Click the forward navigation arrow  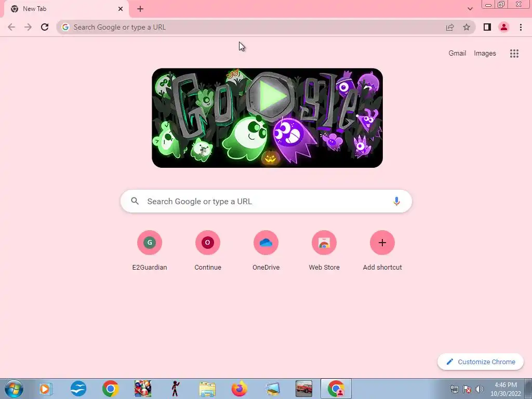coord(28,27)
